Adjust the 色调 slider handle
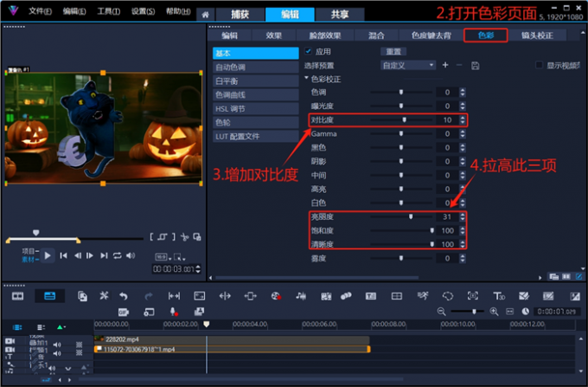 click(401, 92)
